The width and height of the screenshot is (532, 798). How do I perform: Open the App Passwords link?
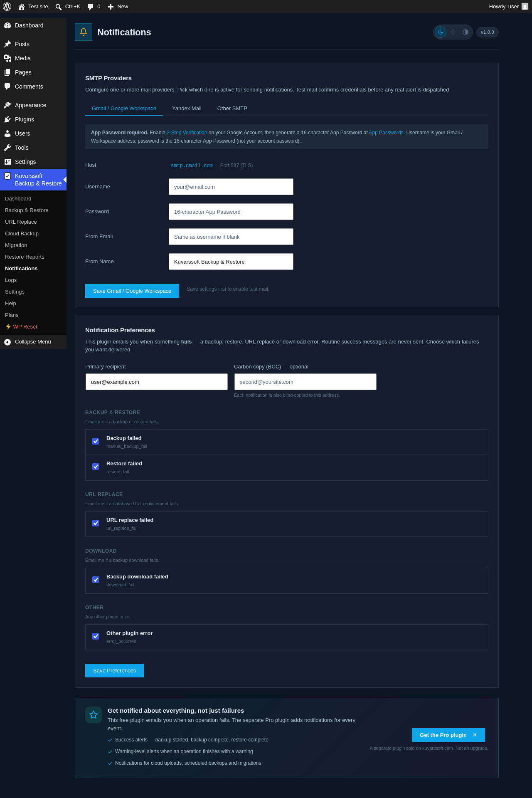pos(386,133)
